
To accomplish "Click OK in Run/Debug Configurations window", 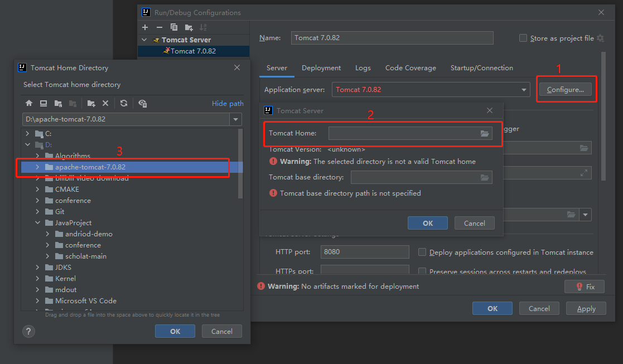I will [492, 308].
